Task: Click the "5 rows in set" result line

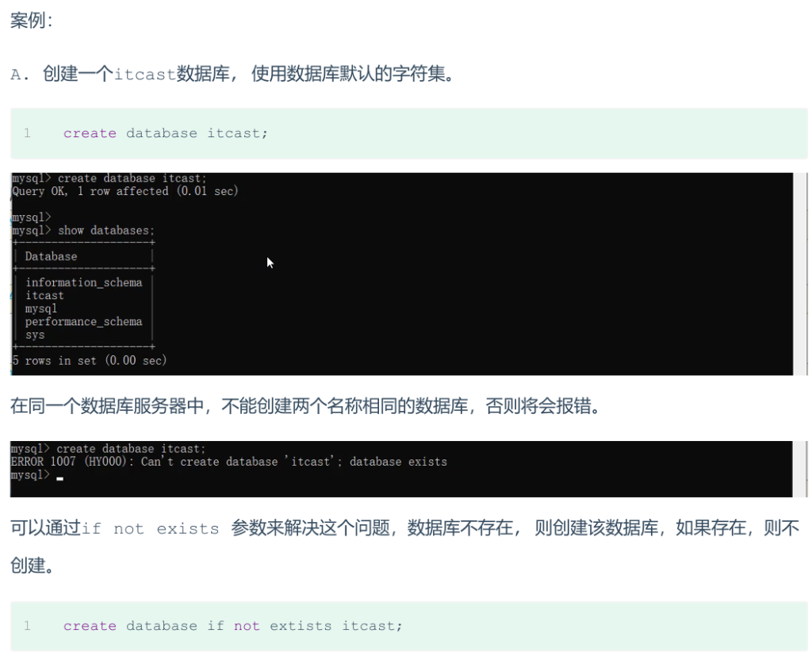Action: [89, 360]
